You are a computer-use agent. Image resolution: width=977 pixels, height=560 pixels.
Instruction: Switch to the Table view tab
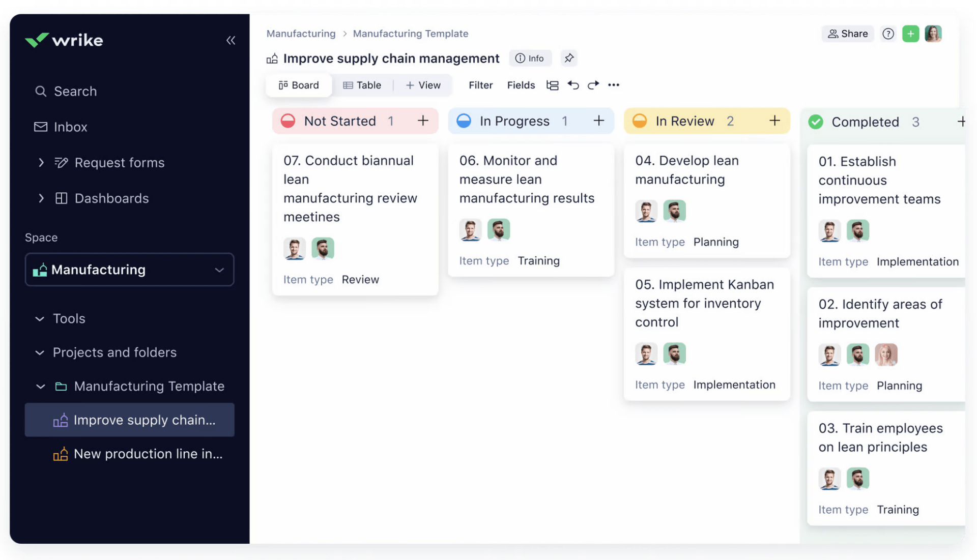tap(362, 85)
